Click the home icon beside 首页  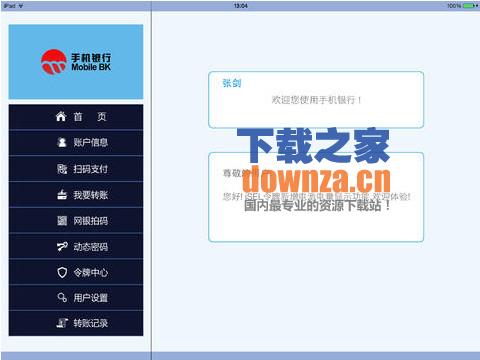(x=61, y=117)
